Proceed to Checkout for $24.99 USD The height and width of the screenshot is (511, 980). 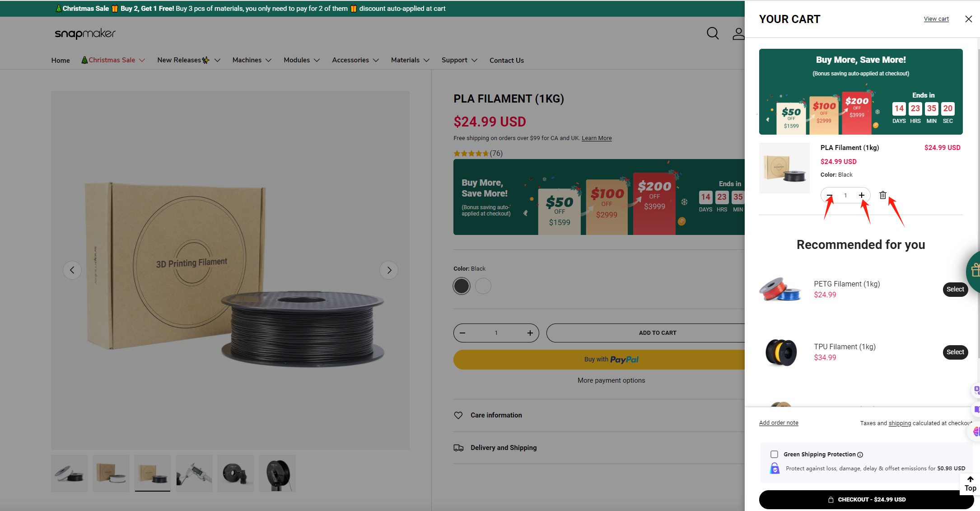click(x=866, y=500)
